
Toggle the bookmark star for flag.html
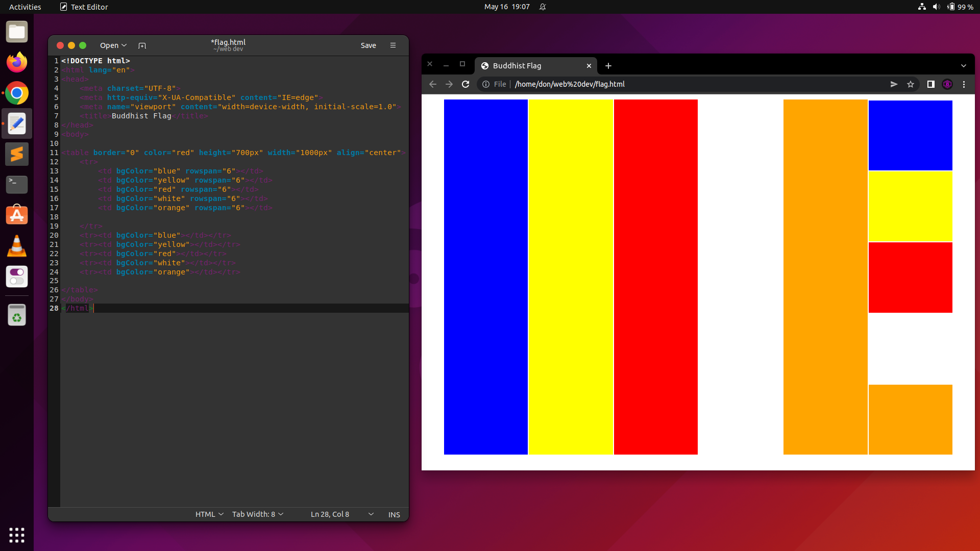point(911,84)
